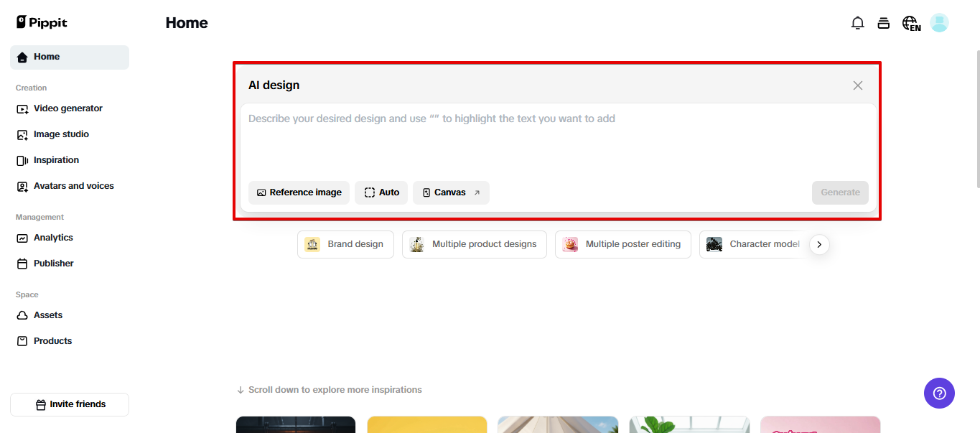Open the Analytics panel
The image size is (980, 433).
coord(53,237)
